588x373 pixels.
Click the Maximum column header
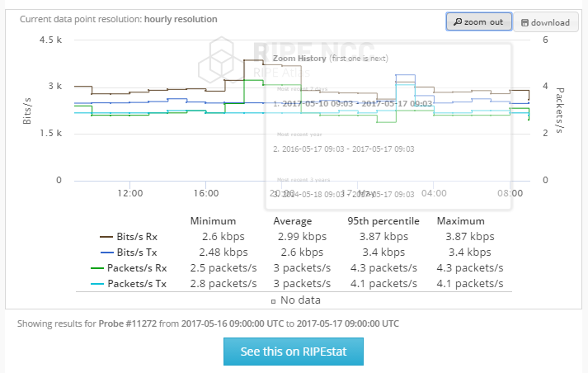(462, 221)
